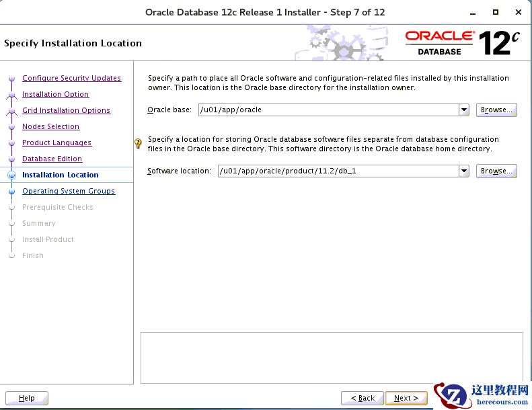532x410 pixels.
Task: Click into the Oracle base path field
Action: [328, 110]
